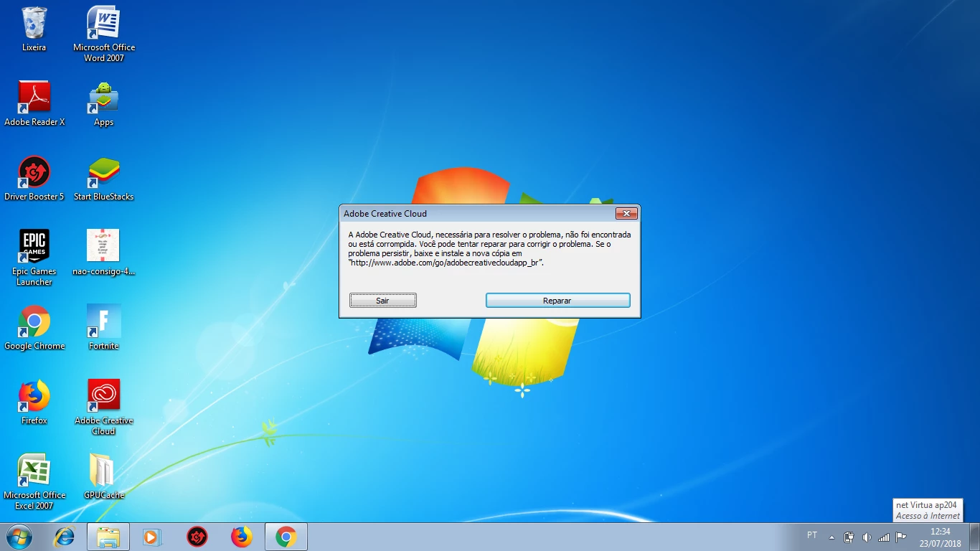
Task: Open Driver Booster from the taskbar
Action: tap(197, 537)
